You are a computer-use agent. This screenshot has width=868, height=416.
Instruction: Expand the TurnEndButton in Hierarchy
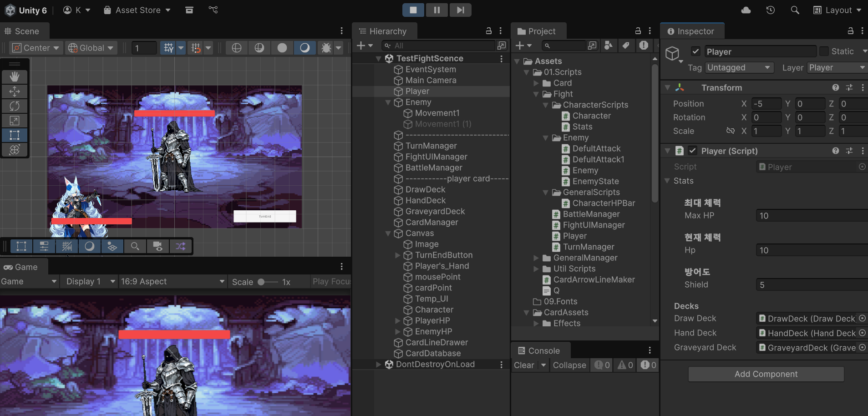click(x=397, y=255)
